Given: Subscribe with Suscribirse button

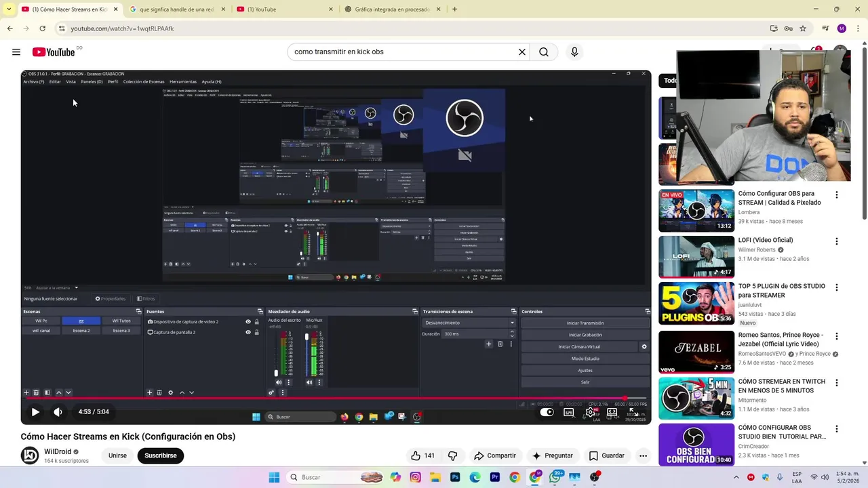Looking at the screenshot, I should (161, 455).
